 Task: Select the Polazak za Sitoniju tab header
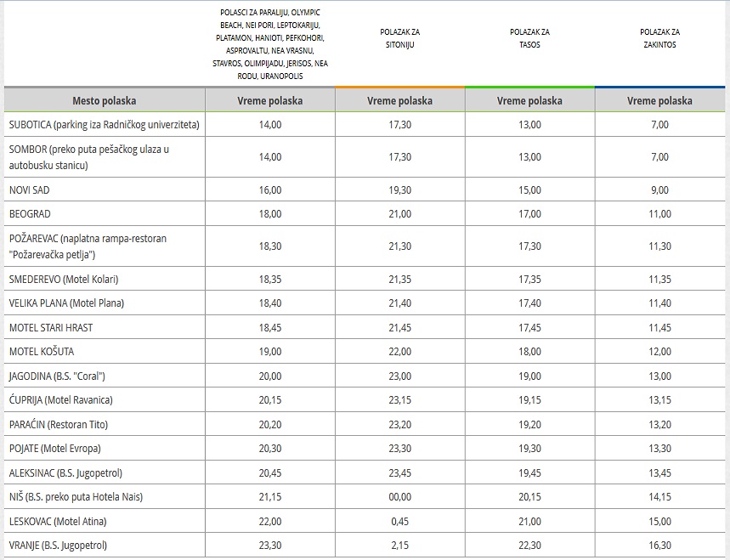(400, 38)
